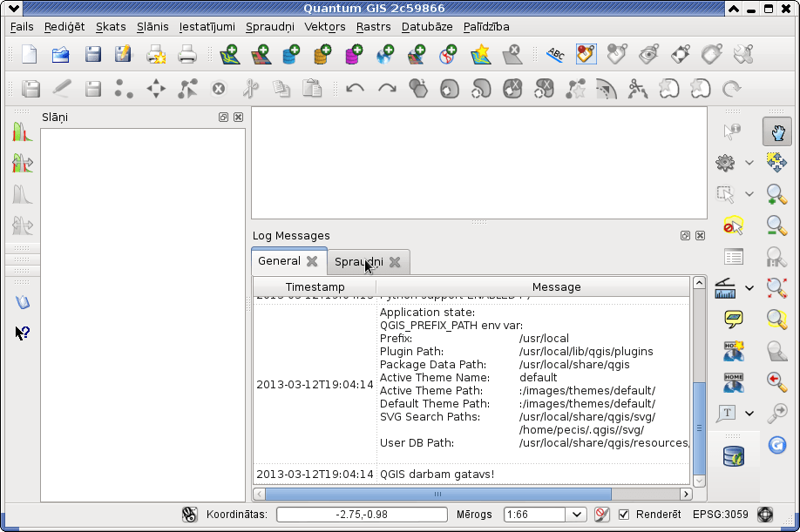Click the log vertical scrollbar handle
The width and height of the screenshot is (800, 532).
[699, 428]
